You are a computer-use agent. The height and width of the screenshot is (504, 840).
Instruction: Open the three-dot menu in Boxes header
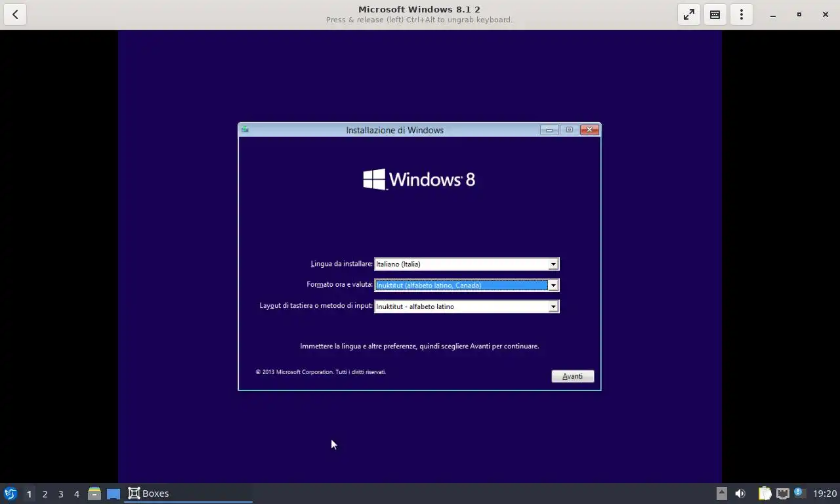pyautogui.click(x=742, y=14)
